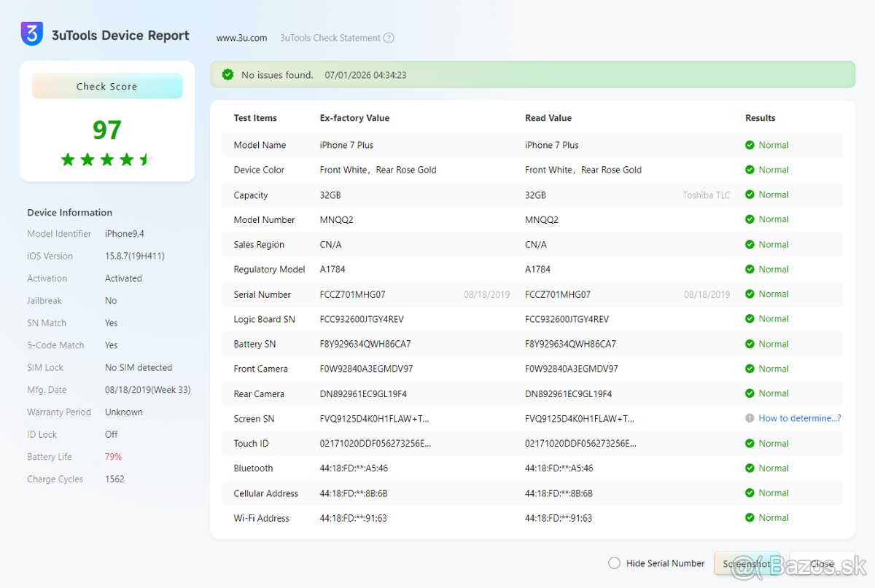Click the star rating under score 97
Image resolution: width=875 pixels, height=588 pixels.
point(106,160)
